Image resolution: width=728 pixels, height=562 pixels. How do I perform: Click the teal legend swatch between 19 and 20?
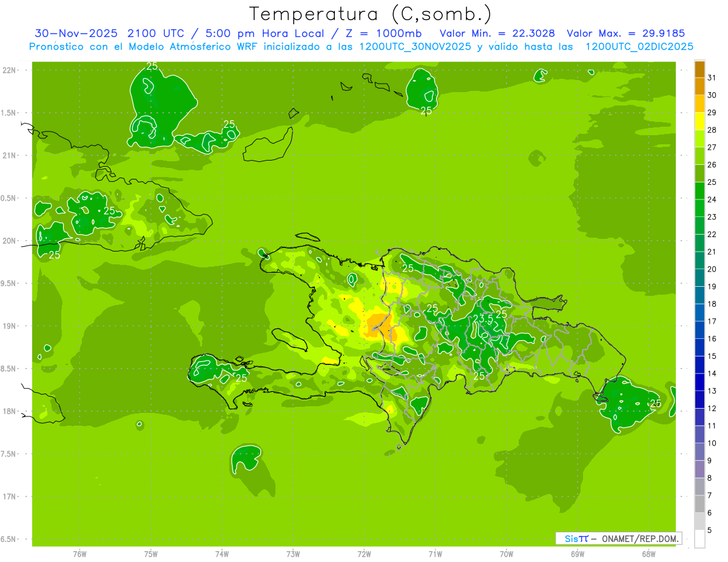coord(699,278)
